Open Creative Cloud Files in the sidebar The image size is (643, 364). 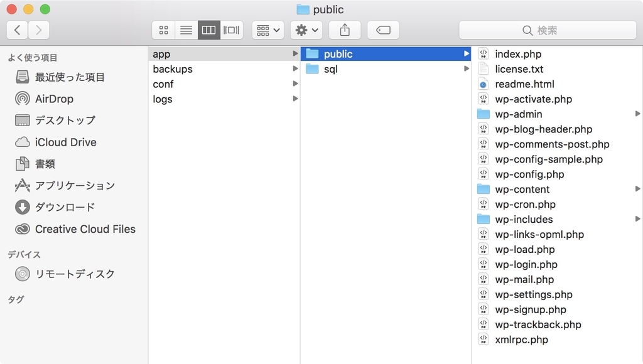coord(75,229)
